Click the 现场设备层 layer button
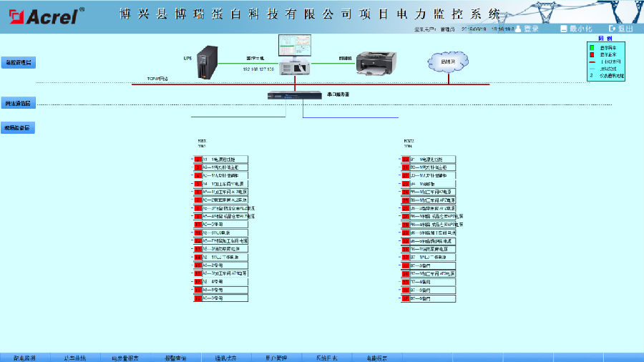The height and width of the screenshot is (362, 644). (x=18, y=127)
